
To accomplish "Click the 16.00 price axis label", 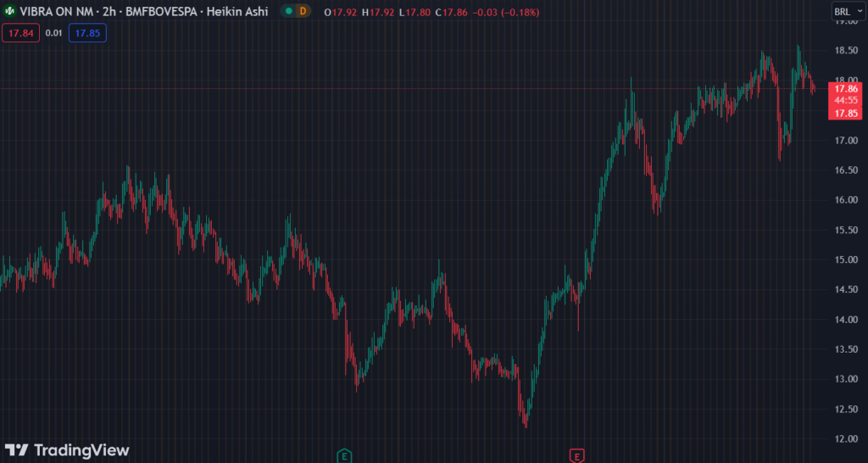I will [x=846, y=200].
